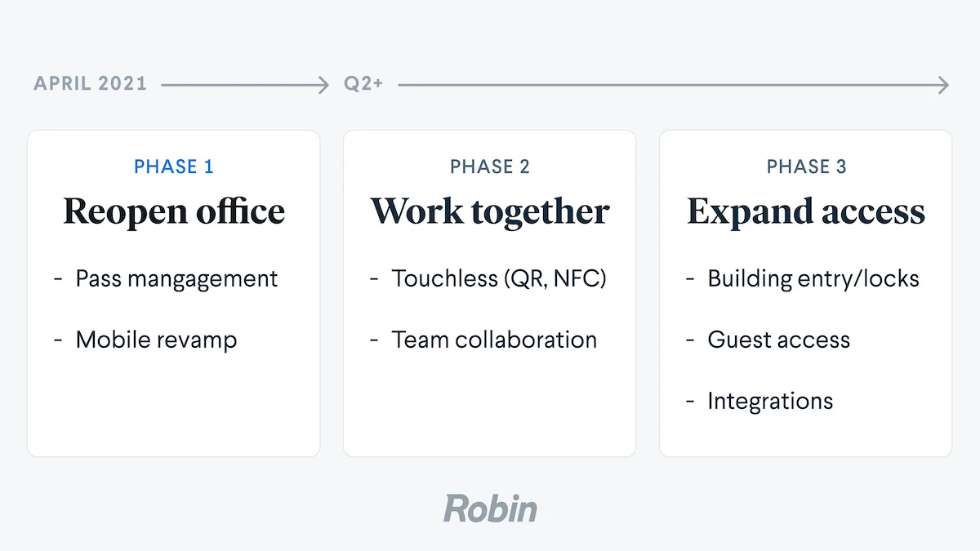Viewport: 980px width, 551px height.
Task: Select the Work together heading
Action: 490,211
